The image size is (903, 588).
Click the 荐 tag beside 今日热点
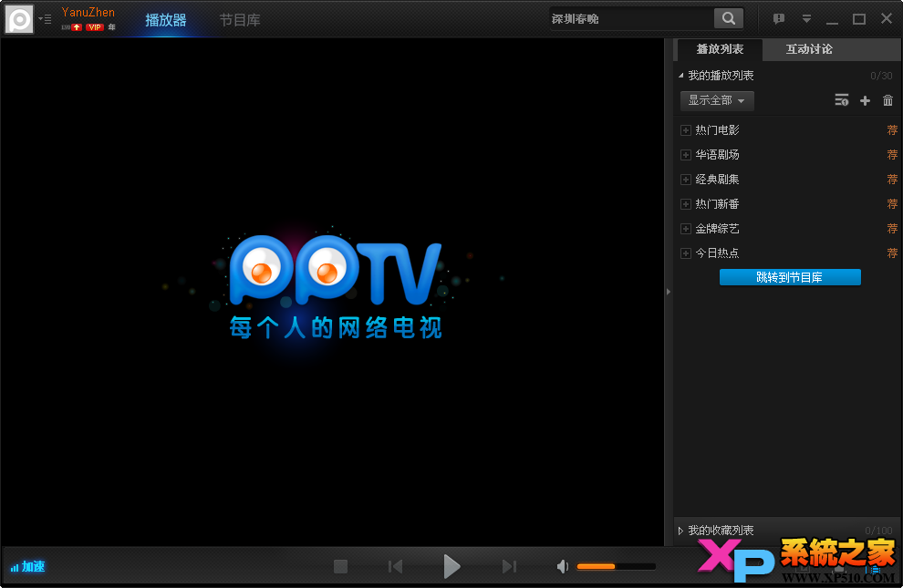click(x=892, y=253)
